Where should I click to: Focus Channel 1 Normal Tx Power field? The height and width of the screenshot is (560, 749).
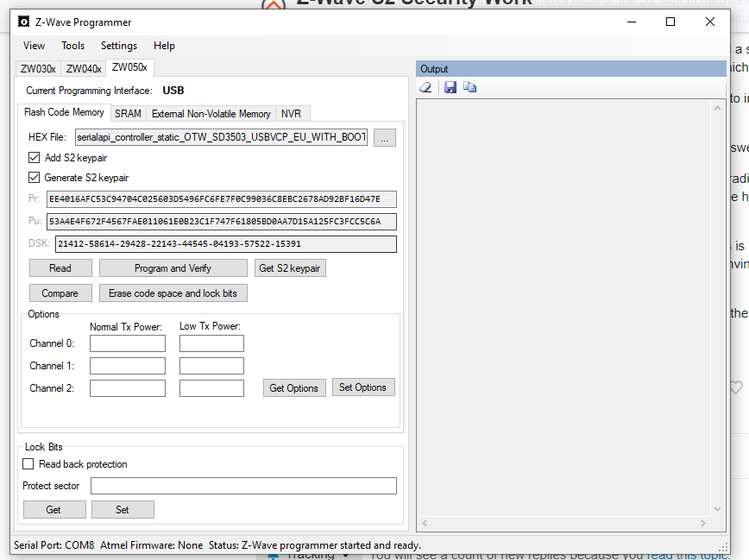(128, 366)
